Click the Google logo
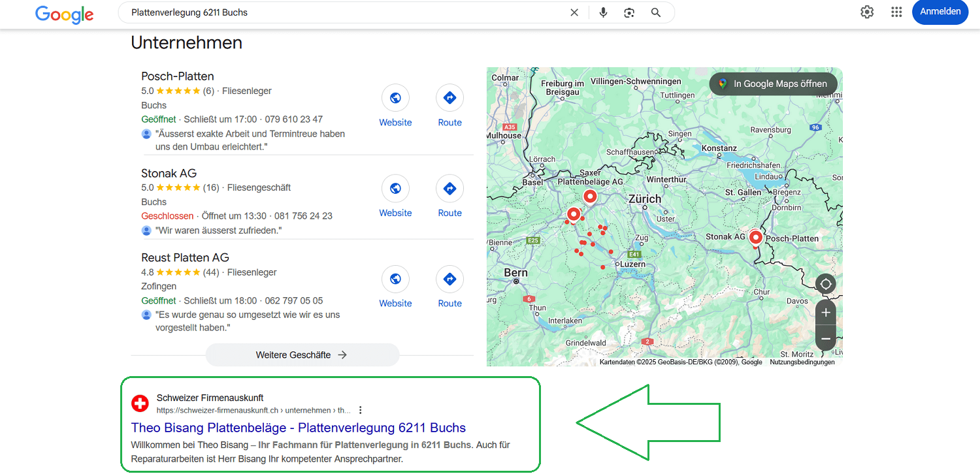Image resolution: width=980 pixels, height=476 pixels. (x=64, y=14)
